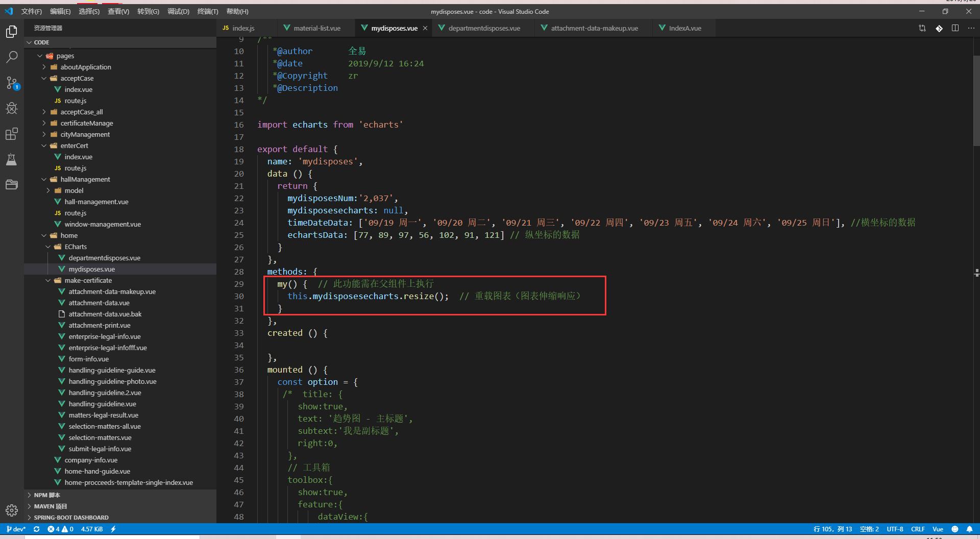This screenshot has height=539, width=980.
Task: Open the 查看(V) menu
Action: pyautogui.click(x=118, y=11)
